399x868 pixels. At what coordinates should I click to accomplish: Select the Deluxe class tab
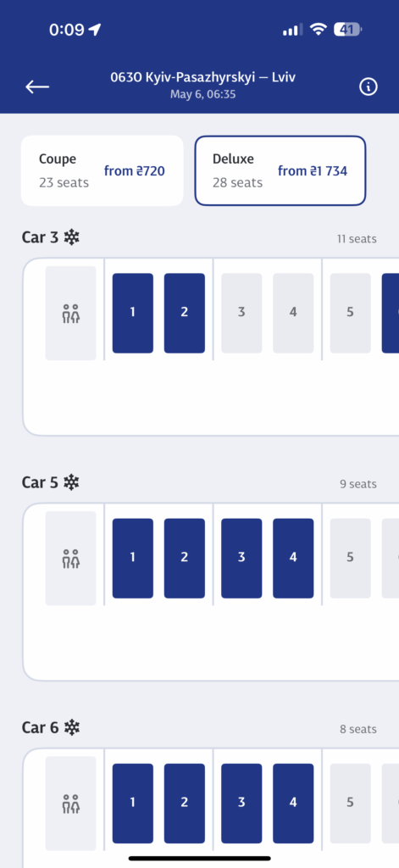tap(280, 170)
